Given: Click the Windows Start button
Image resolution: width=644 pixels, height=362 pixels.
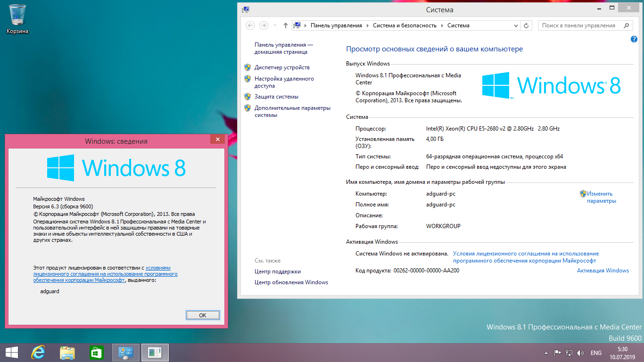Looking at the screenshot, I should (11, 353).
